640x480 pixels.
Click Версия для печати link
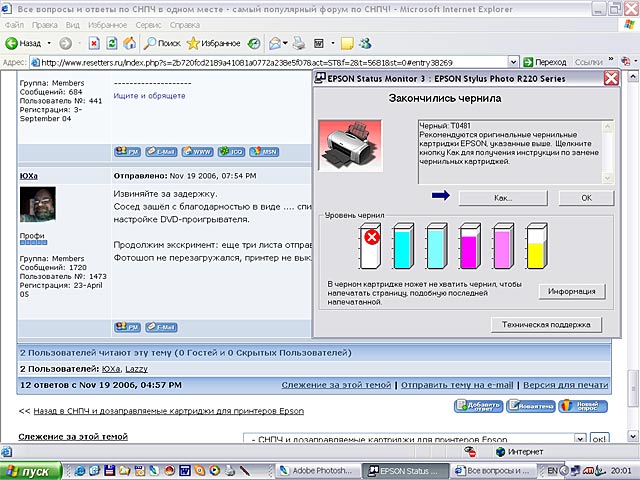(x=565, y=385)
